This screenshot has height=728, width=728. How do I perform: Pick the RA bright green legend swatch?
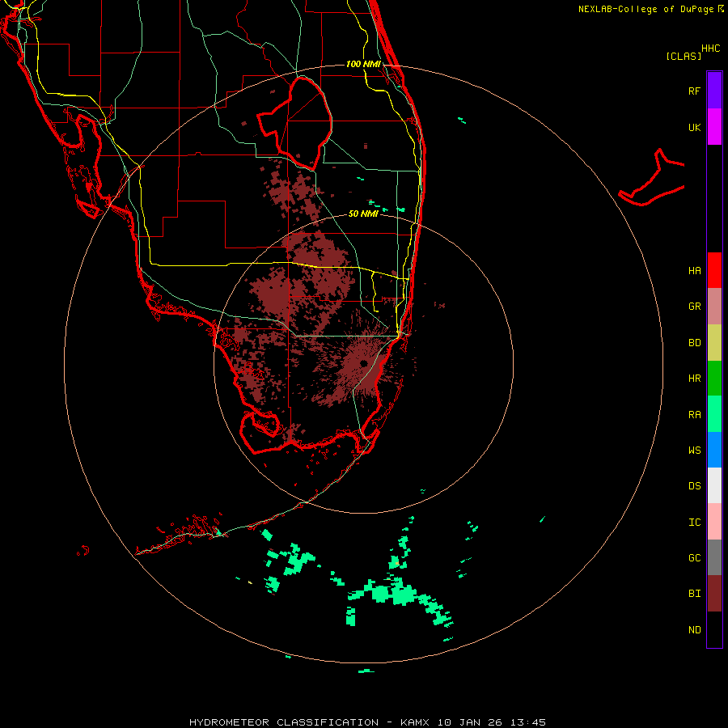click(x=714, y=414)
